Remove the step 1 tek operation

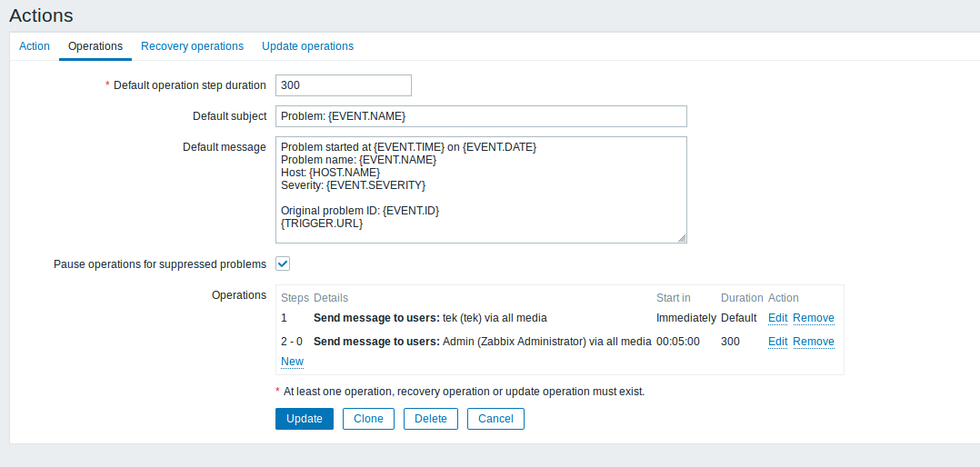(813, 318)
